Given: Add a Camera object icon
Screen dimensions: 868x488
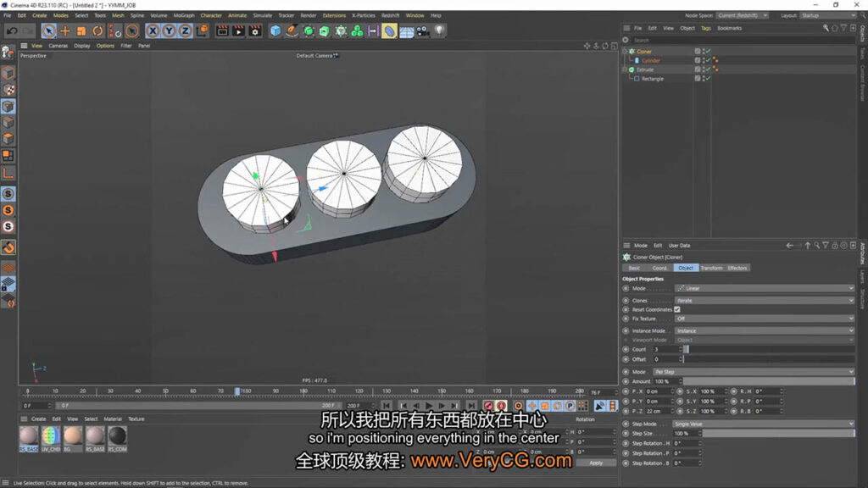Looking at the screenshot, I should pos(422,31).
